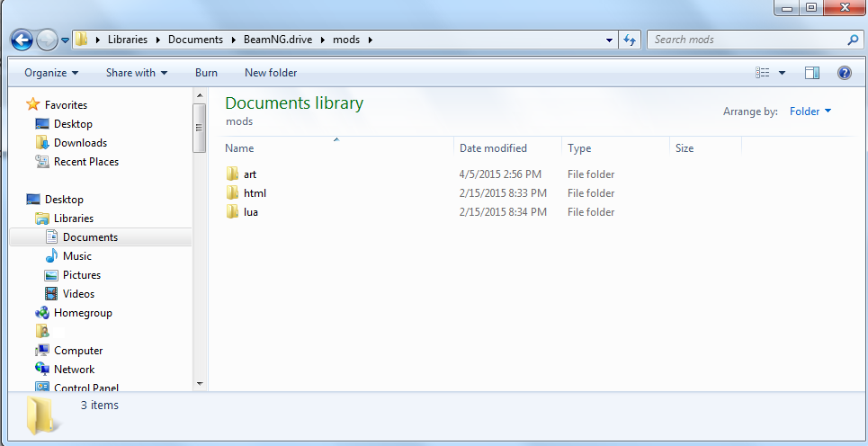Select Documents in the address breadcrumb
This screenshot has height=446, width=868.
[x=195, y=40]
